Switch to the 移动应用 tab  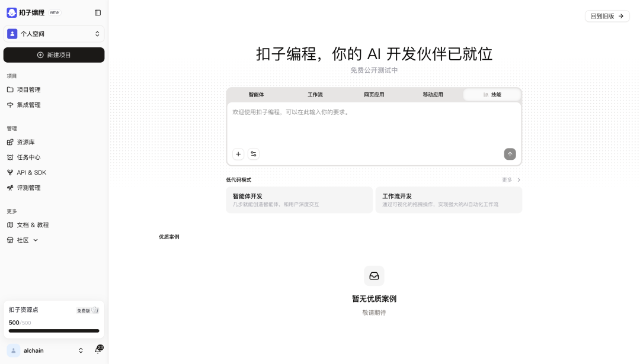[x=433, y=95]
